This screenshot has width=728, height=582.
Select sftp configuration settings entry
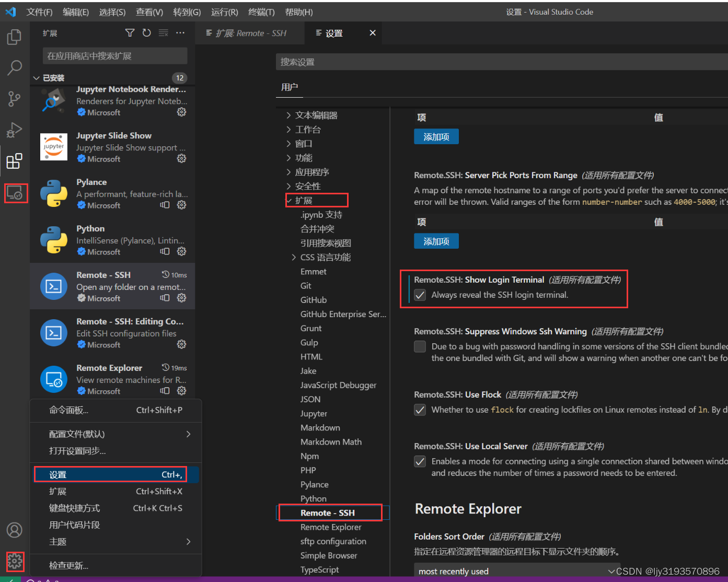[x=333, y=541]
